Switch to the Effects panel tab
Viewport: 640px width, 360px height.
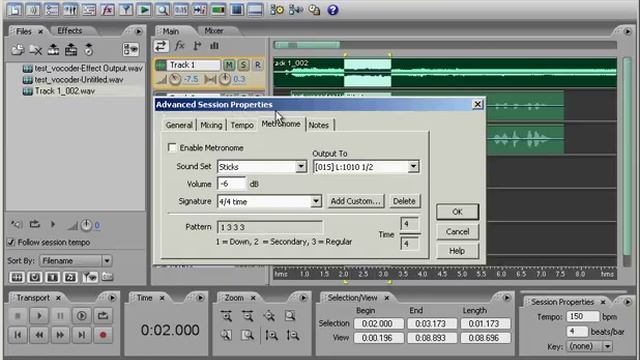[69, 31]
